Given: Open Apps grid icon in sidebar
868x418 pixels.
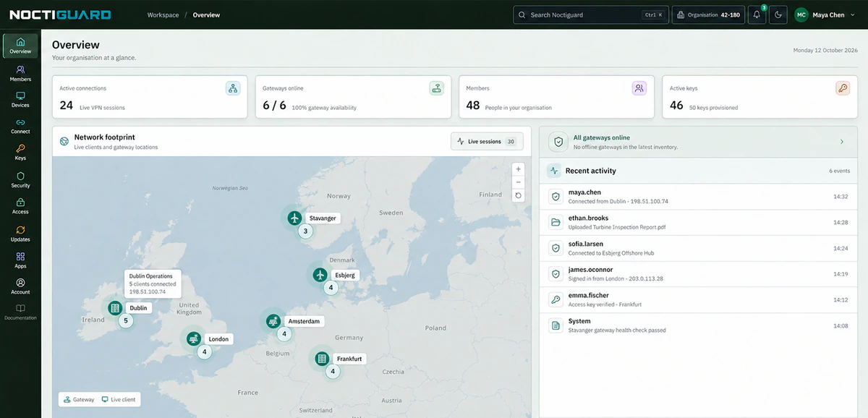Looking at the screenshot, I should coord(20,260).
